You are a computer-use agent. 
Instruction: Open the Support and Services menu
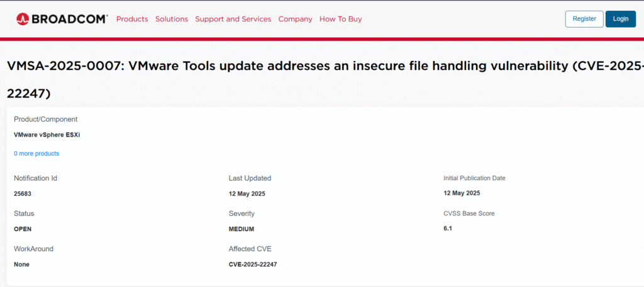pyautogui.click(x=233, y=19)
